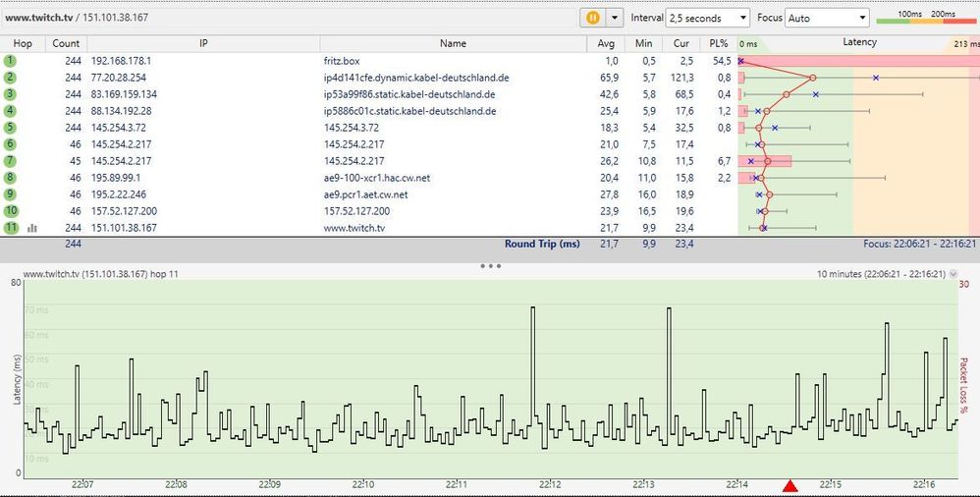Click the Count column header
This screenshot has width=980, height=497.
click(66, 43)
